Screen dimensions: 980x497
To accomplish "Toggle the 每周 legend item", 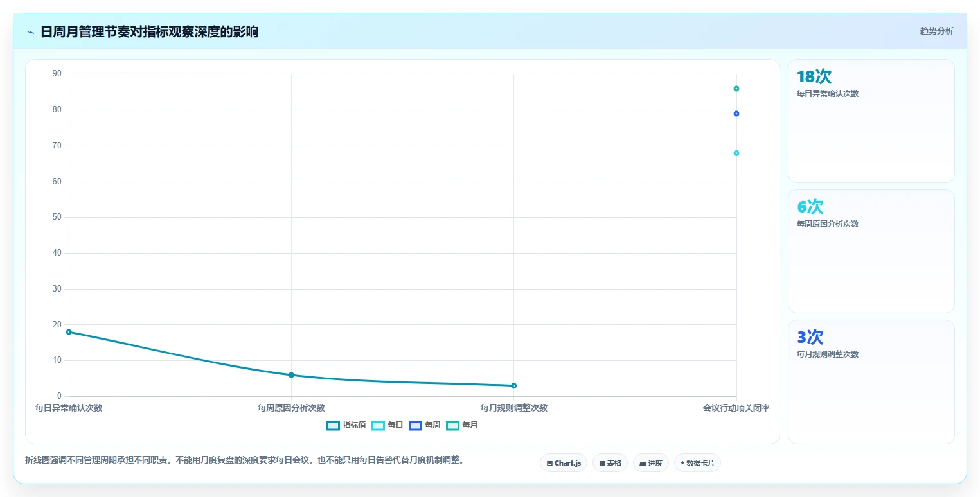I will click(425, 425).
